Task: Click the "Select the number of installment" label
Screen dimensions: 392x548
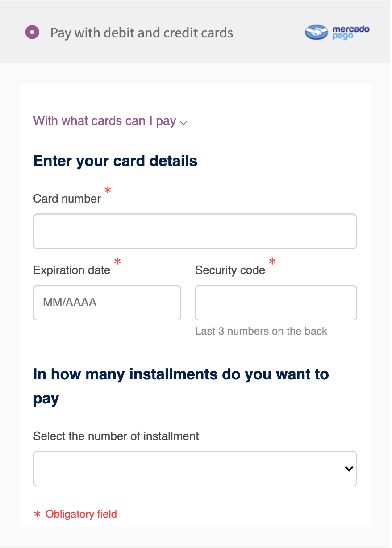Action: [x=116, y=436]
